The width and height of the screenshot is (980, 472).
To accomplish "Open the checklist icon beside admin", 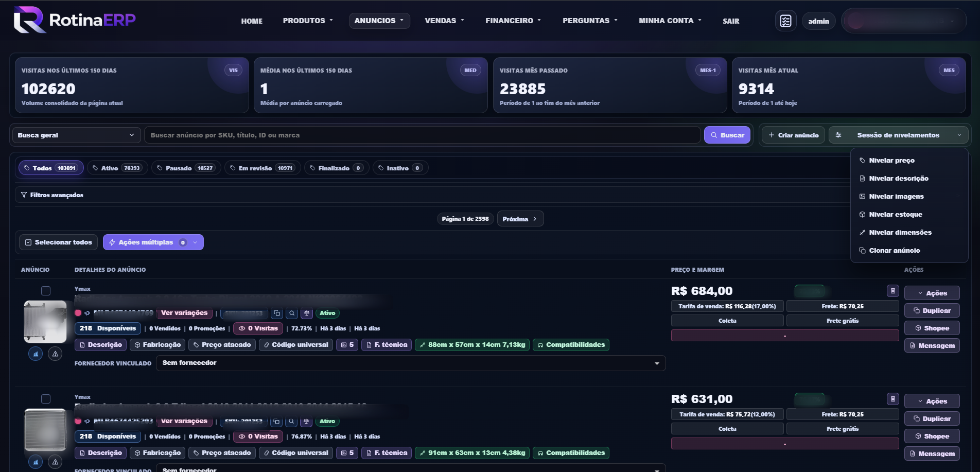I will click(785, 21).
